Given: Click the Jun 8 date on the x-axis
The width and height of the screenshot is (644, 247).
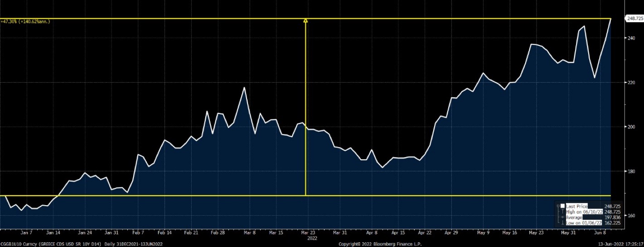Looking at the screenshot, I should click(x=598, y=232).
